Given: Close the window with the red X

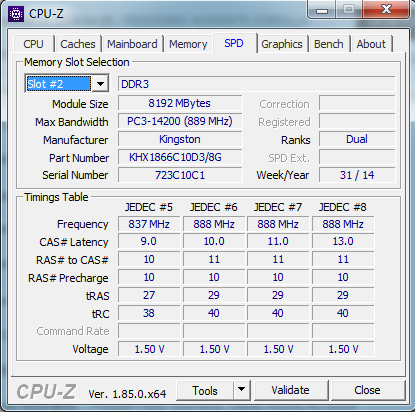Looking at the screenshot, I should tap(386, 9).
